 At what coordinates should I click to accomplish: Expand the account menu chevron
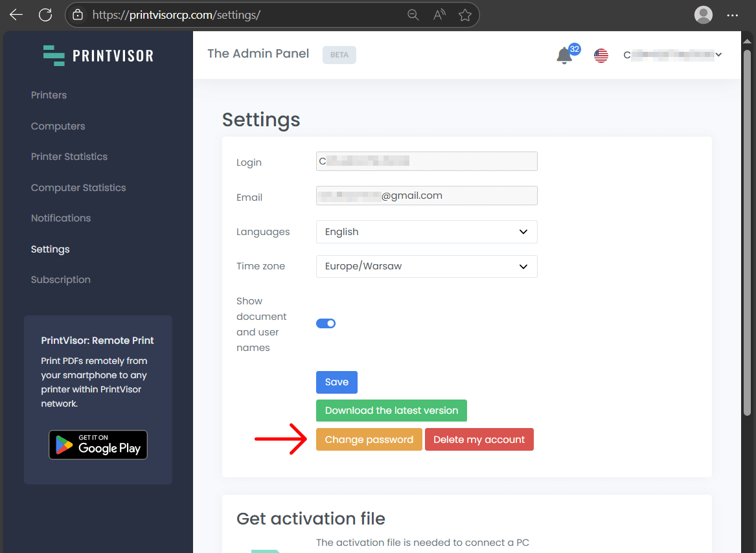pos(719,54)
